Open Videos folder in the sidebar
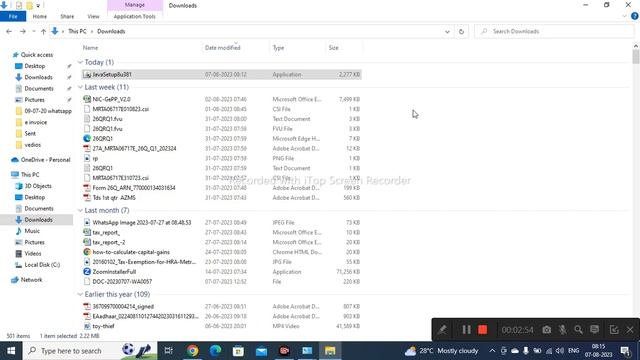640x360 pixels. coord(33,253)
